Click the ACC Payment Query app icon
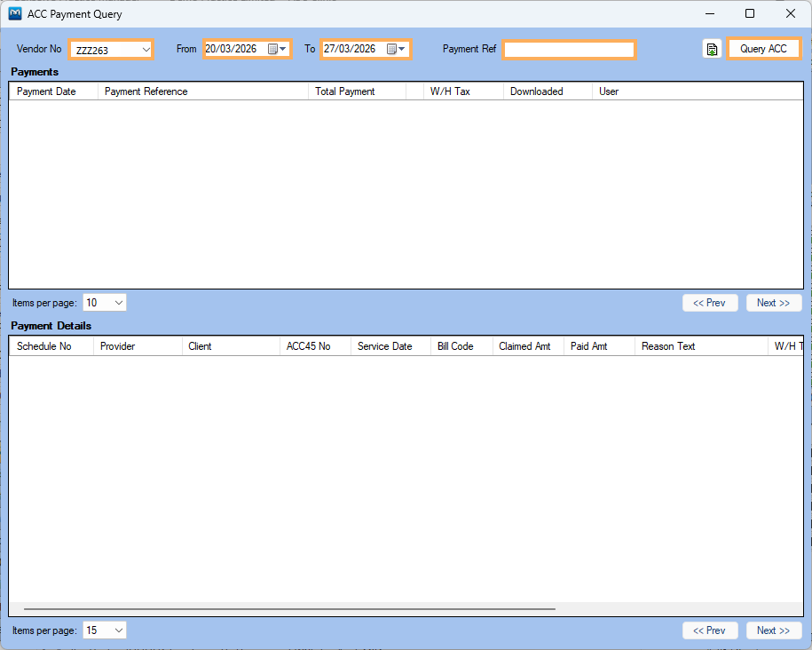 pos(15,13)
